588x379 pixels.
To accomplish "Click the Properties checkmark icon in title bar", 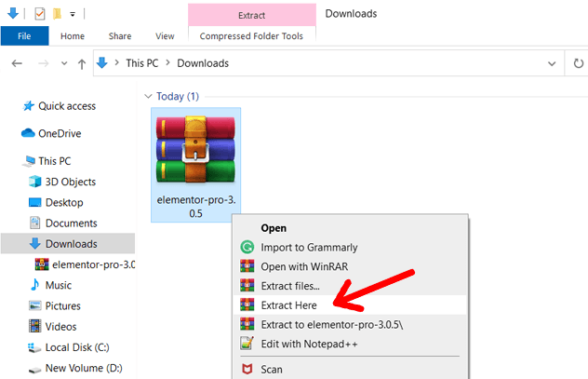I will coord(40,14).
